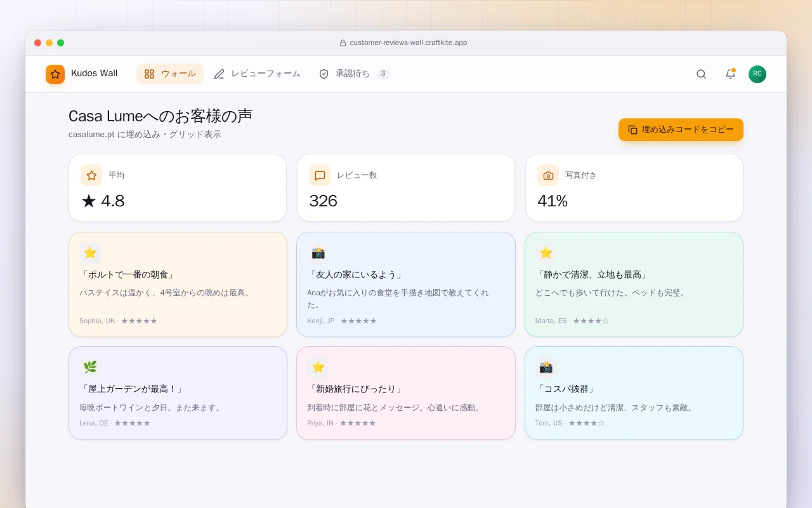Select the review title 「ポルトで一番の朝食」

(128, 275)
